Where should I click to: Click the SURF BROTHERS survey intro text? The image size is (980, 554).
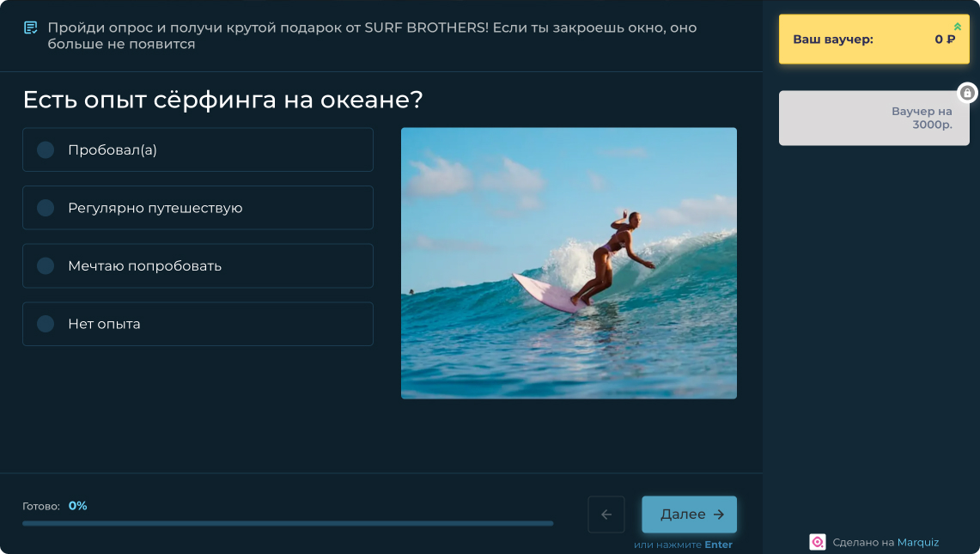[372, 35]
